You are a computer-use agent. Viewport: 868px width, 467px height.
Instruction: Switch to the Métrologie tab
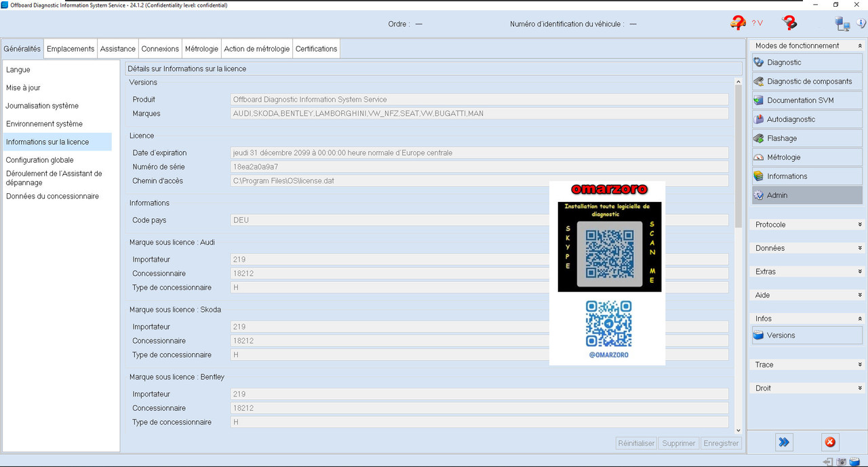201,49
